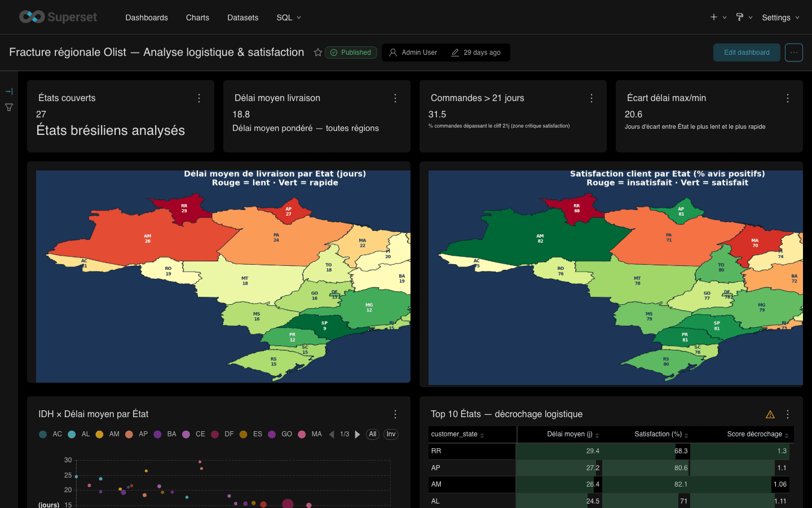Click the warning icon on Top 10 table
The height and width of the screenshot is (508, 812).
pyautogui.click(x=770, y=414)
